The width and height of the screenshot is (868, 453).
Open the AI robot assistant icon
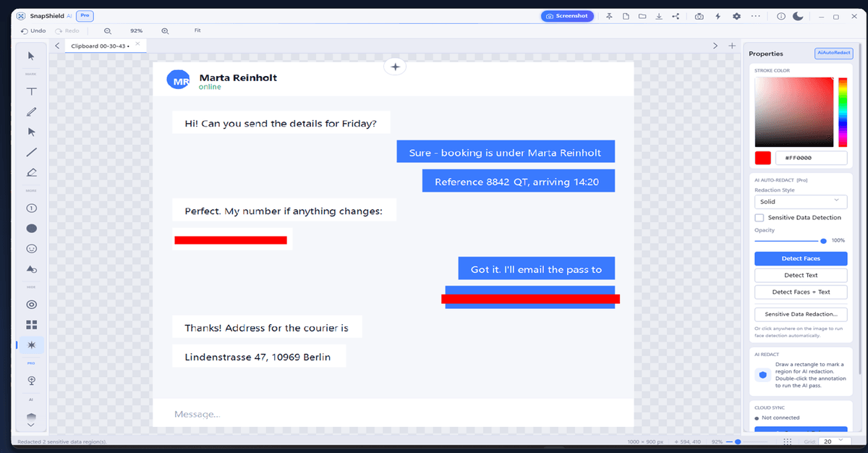(x=699, y=16)
